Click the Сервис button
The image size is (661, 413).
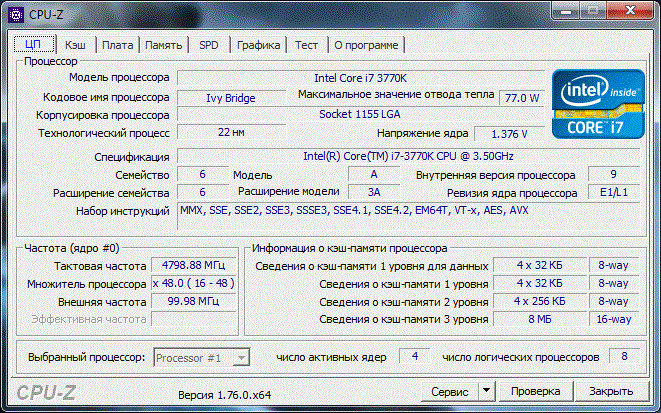coord(449,391)
